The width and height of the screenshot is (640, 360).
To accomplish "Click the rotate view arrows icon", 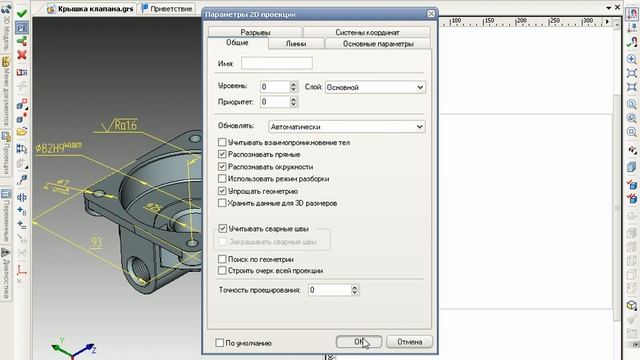I will 632,151.
